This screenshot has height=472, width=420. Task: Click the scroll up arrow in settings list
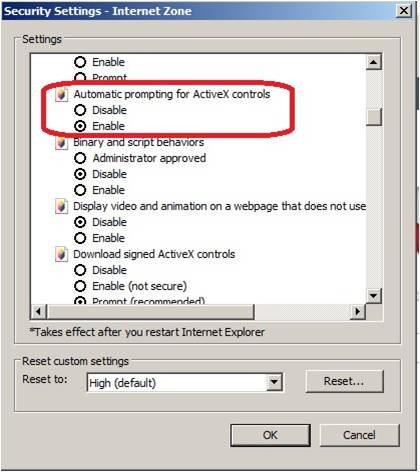point(374,62)
